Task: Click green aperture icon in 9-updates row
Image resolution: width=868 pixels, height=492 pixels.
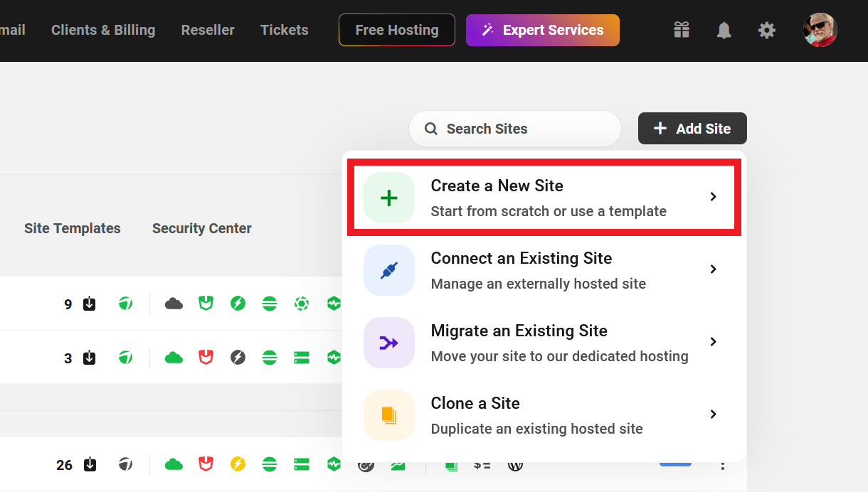Action: coord(302,304)
